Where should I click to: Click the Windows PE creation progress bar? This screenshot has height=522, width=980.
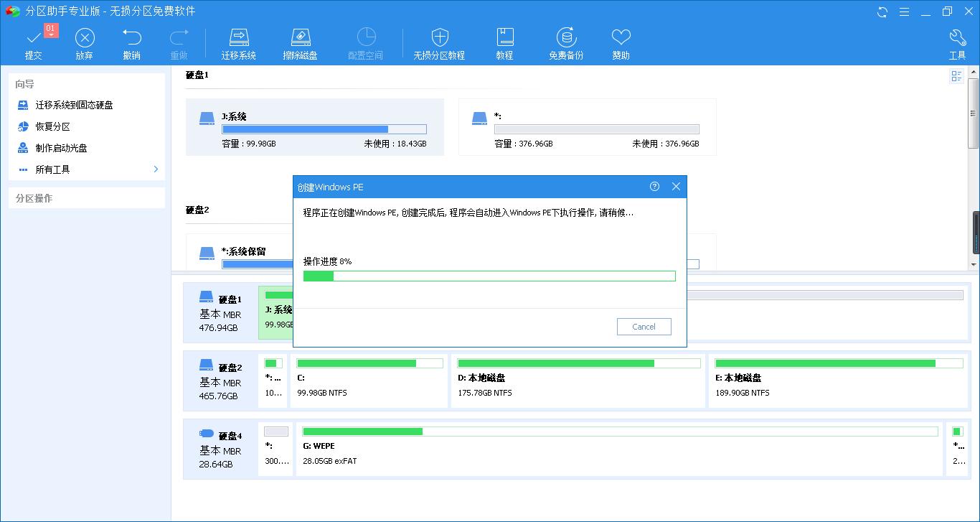pyautogui.click(x=490, y=275)
